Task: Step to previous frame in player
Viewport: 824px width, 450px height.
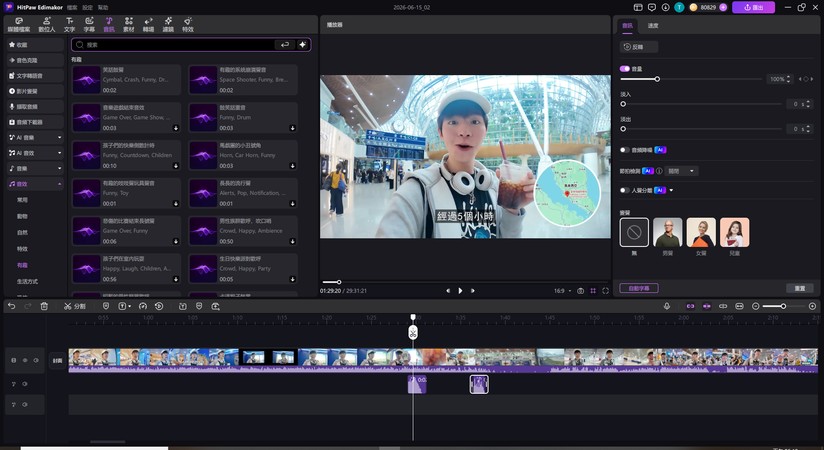Action: click(448, 291)
